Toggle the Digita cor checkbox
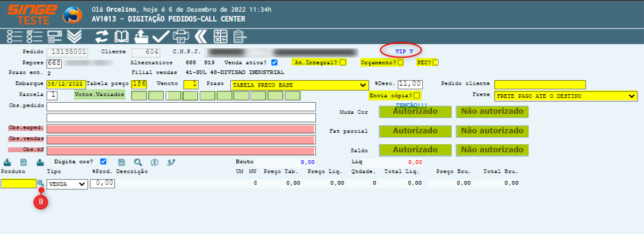644x234 pixels. point(103,161)
